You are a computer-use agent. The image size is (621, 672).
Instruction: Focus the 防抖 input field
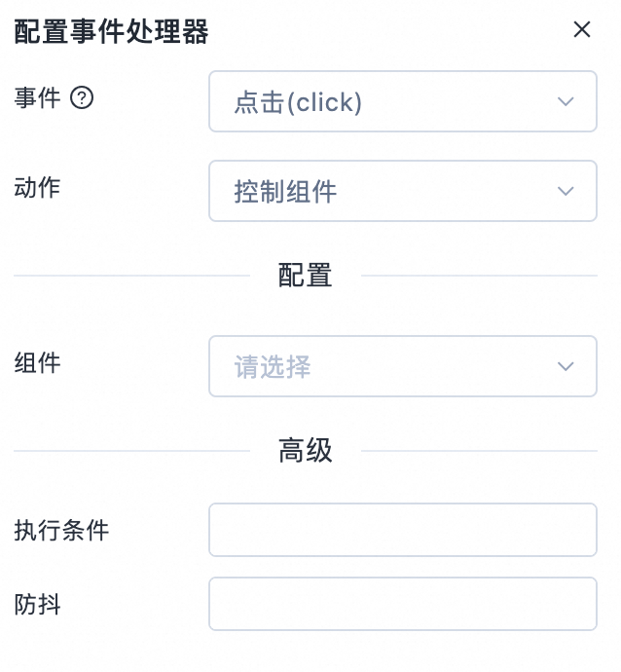coord(403,604)
